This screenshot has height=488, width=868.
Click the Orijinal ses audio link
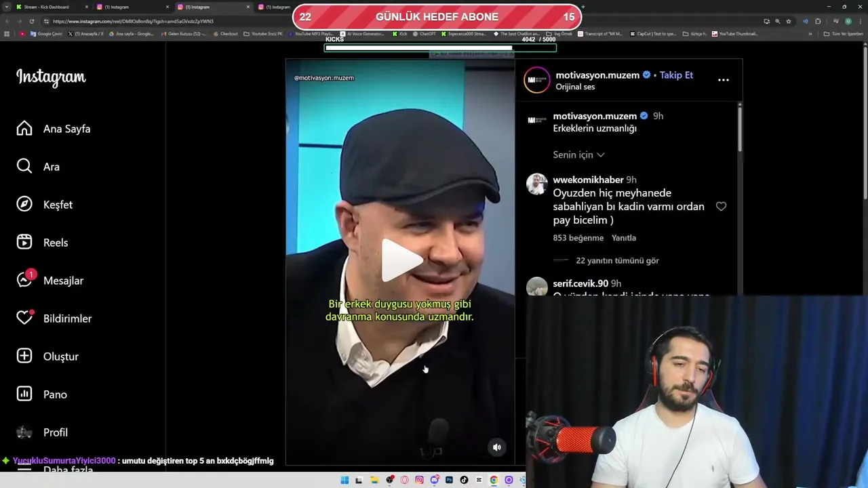(x=575, y=87)
